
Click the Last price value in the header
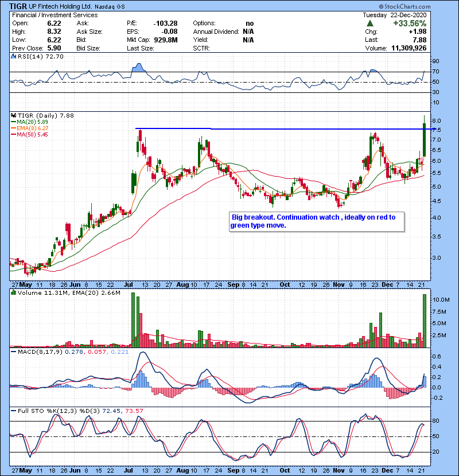(419, 40)
